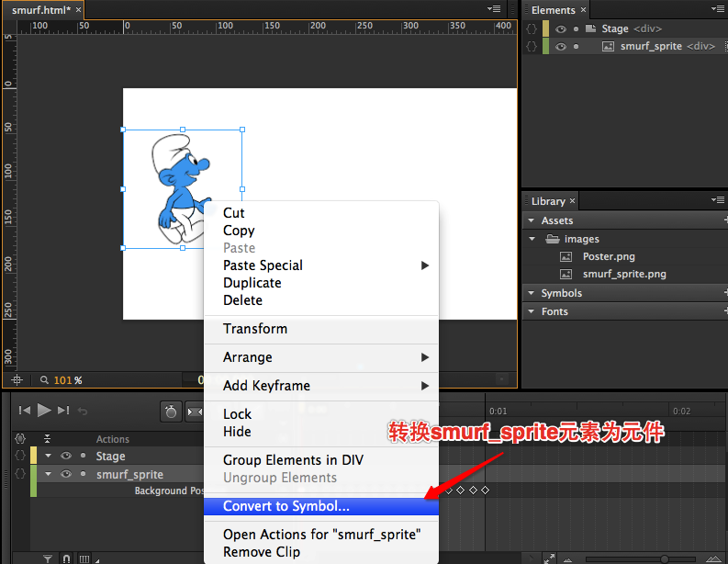The height and width of the screenshot is (564, 728).
Task: Open the Elements panel options menu
Action: (x=717, y=8)
